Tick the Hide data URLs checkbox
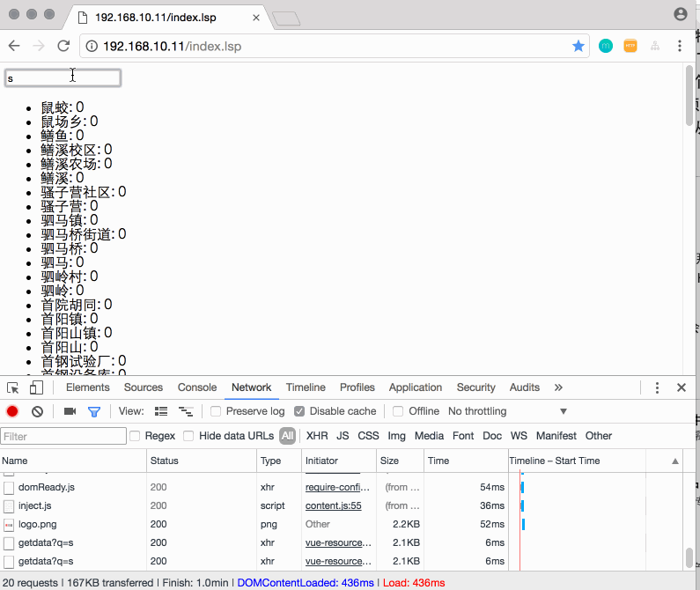Viewport: 700px width, 590px height. tap(188, 436)
